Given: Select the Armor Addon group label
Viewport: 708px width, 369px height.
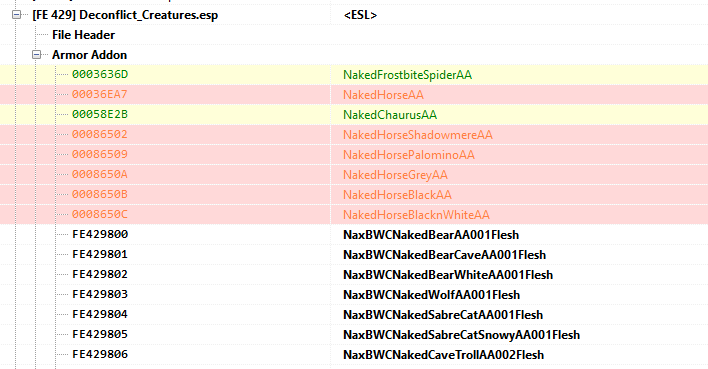Looking at the screenshot, I should 89,55.
